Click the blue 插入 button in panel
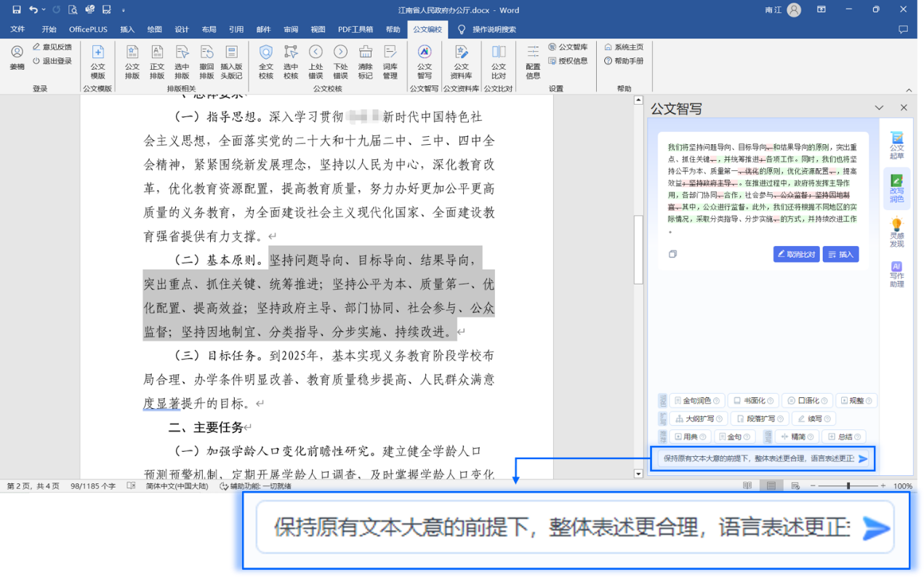 (840, 254)
